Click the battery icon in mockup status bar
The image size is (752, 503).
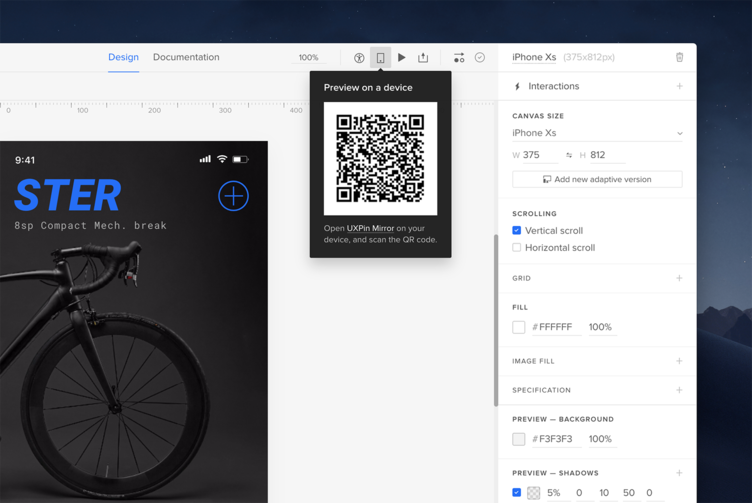[240, 159]
